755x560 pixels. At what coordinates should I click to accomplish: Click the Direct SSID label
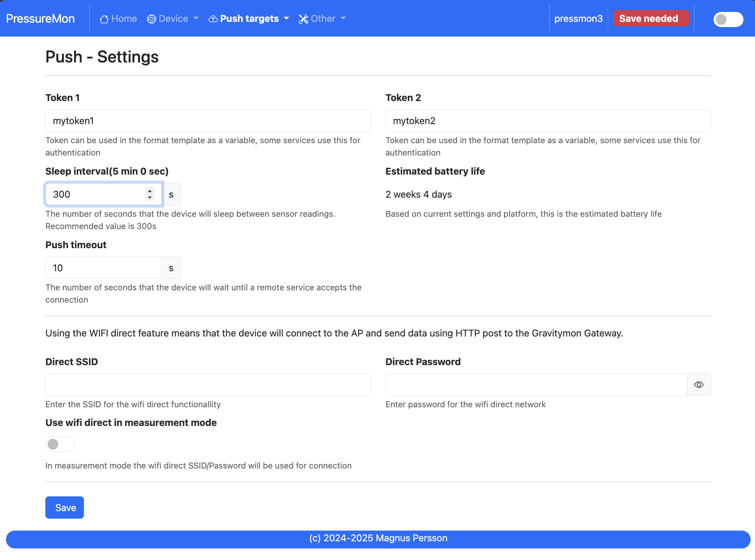72,362
